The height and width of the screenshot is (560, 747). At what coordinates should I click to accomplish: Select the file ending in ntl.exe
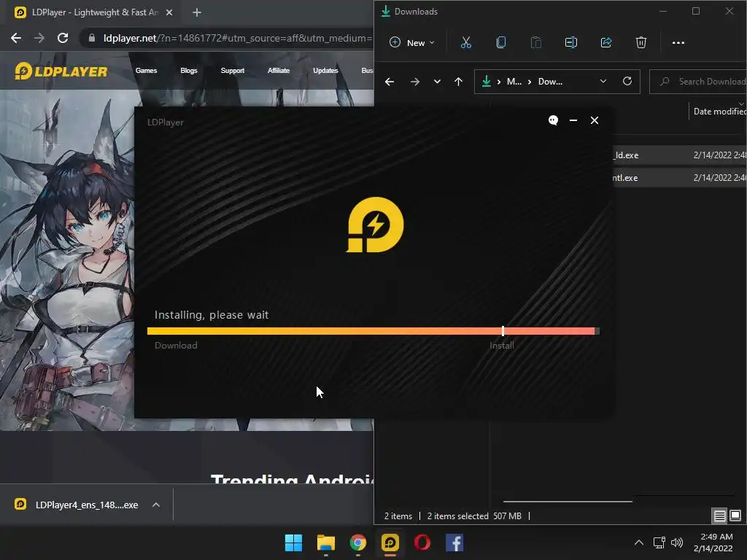click(679, 178)
